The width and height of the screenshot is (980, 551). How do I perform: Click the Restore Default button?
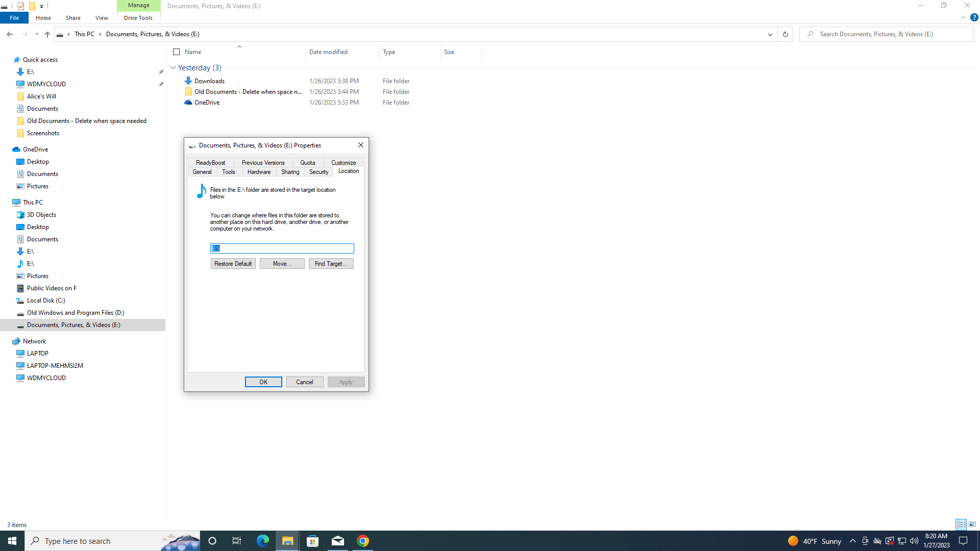coord(233,264)
